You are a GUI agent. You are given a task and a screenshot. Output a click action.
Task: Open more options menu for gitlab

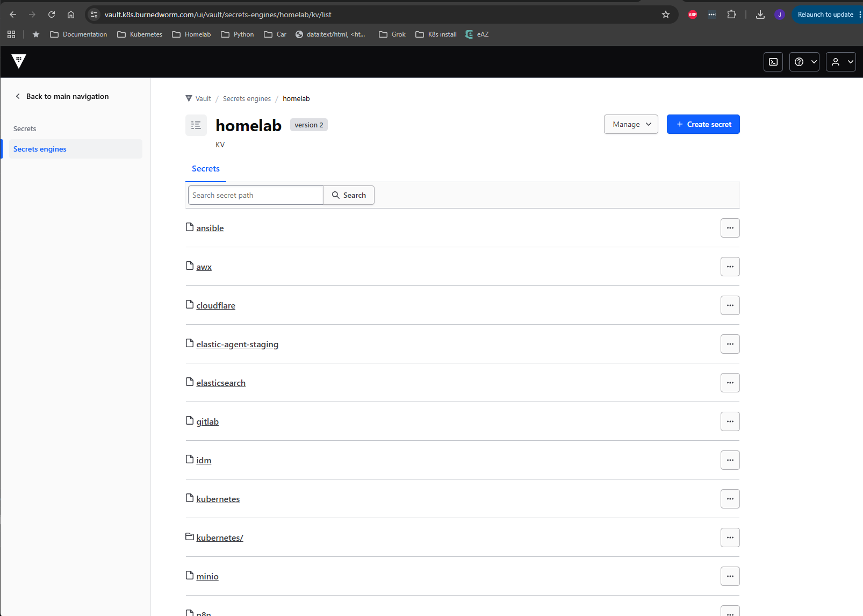(730, 421)
